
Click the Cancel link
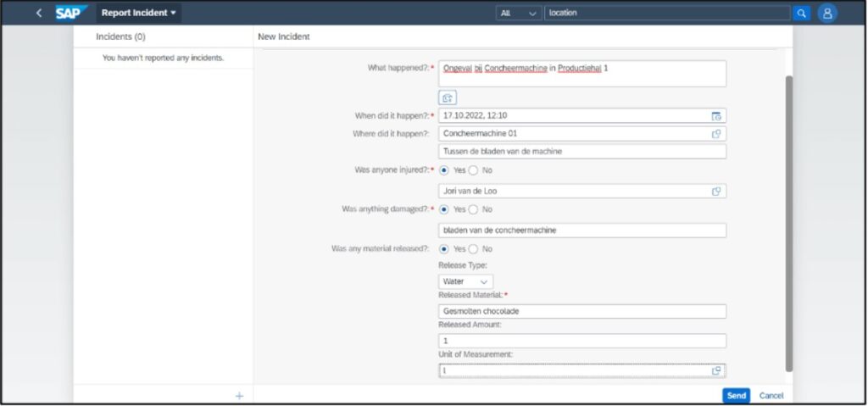point(771,396)
